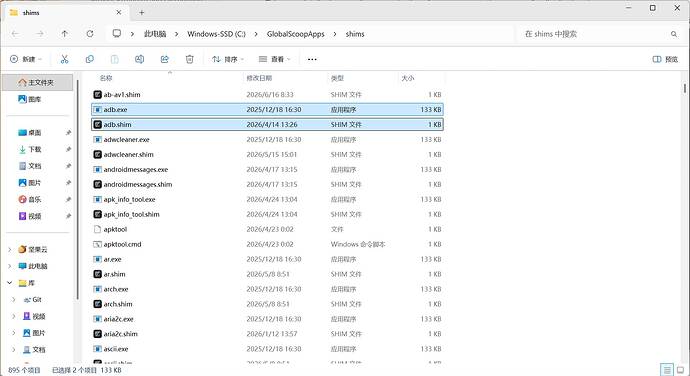Click Windows-SSD (C:) in the breadcrumb
The height and width of the screenshot is (376, 690).
coord(216,34)
